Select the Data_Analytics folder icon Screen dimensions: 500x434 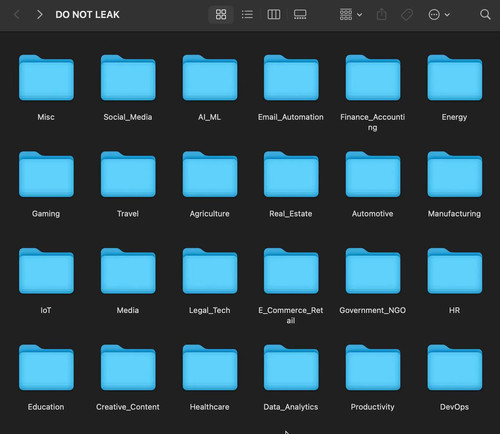tap(291, 368)
